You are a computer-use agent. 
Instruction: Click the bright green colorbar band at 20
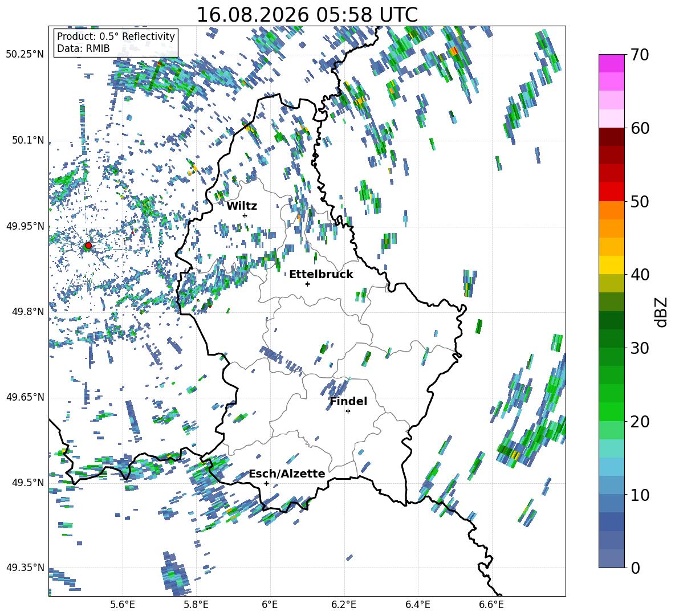coord(611,411)
